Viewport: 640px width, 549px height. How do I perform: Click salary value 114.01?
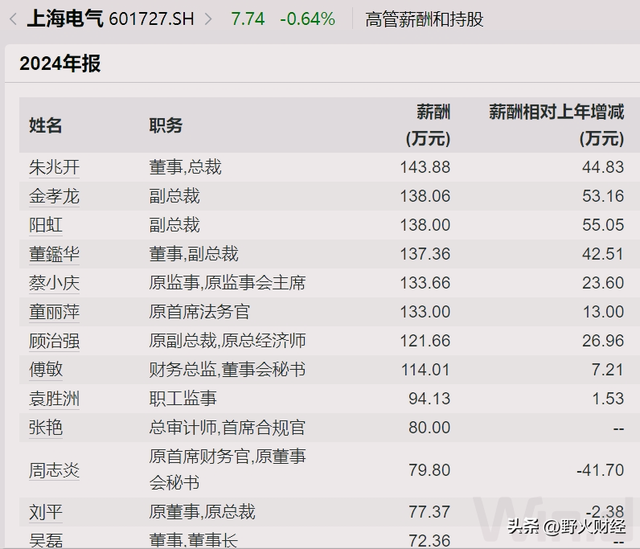coord(425,370)
